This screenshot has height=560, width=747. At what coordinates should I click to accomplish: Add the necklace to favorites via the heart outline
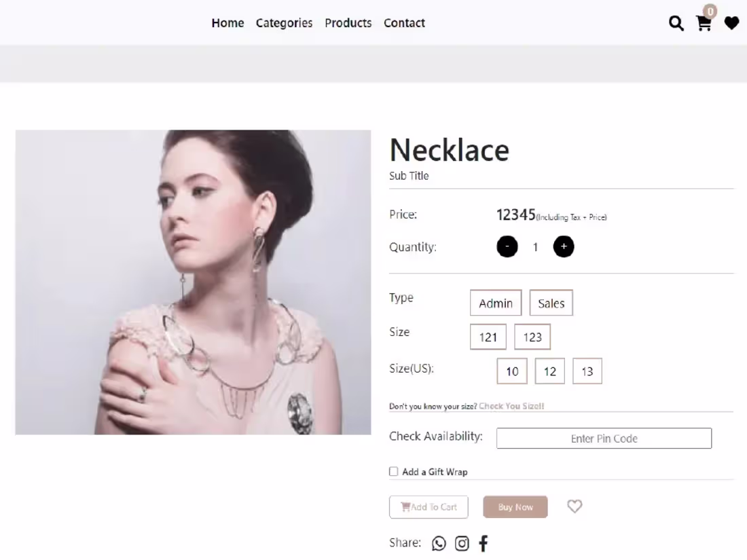pos(575,506)
